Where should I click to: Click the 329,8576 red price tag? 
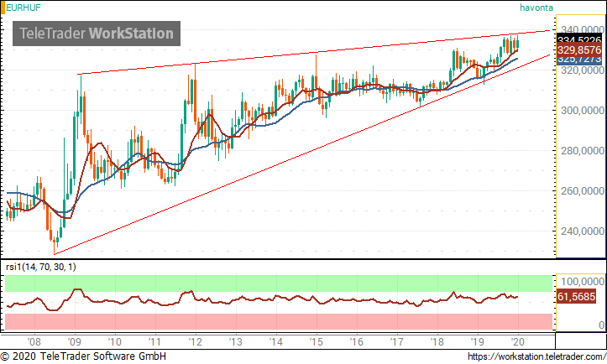579,49
